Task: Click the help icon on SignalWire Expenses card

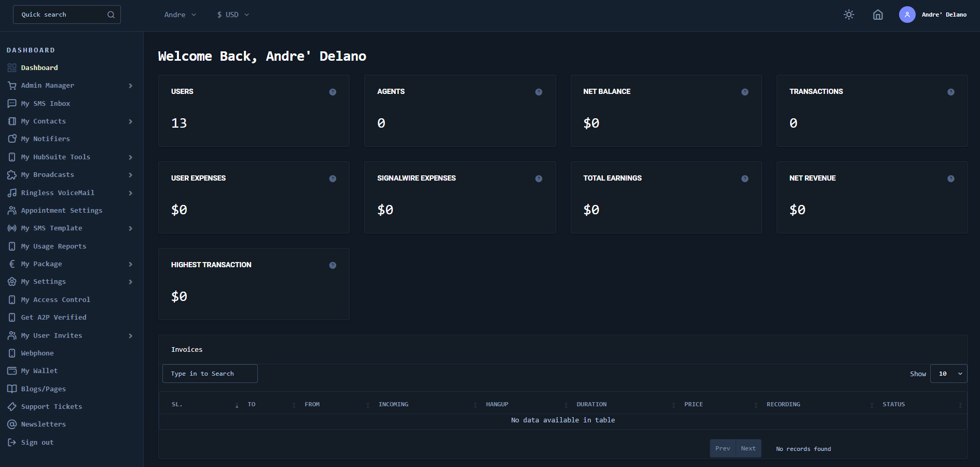Action: pyautogui.click(x=539, y=178)
